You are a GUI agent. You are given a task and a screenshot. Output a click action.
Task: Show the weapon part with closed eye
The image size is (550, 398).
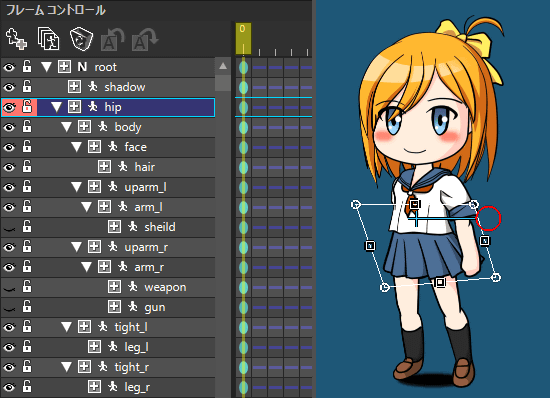pyautogui.click(x=9, y=289)
